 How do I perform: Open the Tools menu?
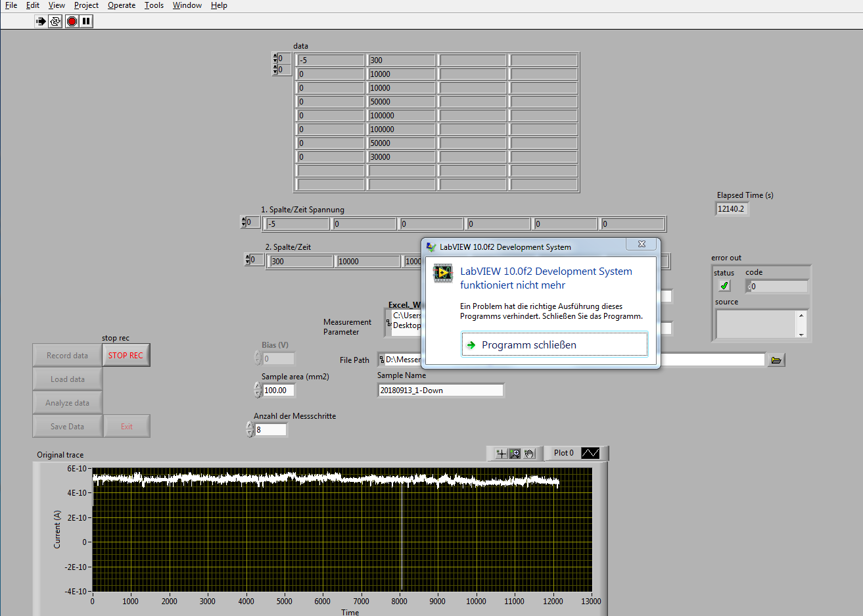click(154, 5)
